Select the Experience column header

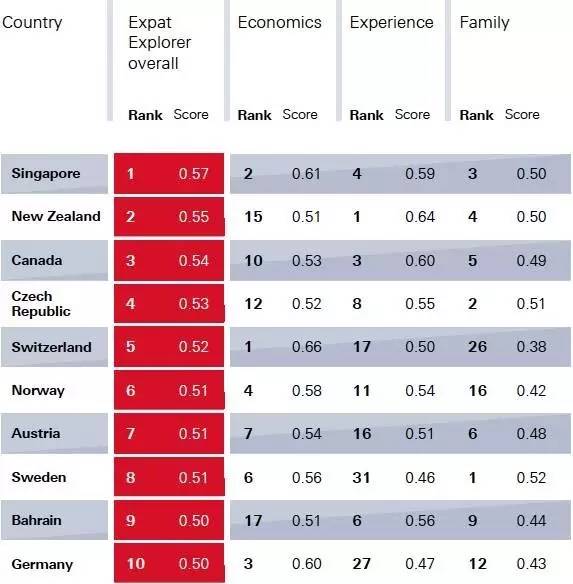point(391,23)
